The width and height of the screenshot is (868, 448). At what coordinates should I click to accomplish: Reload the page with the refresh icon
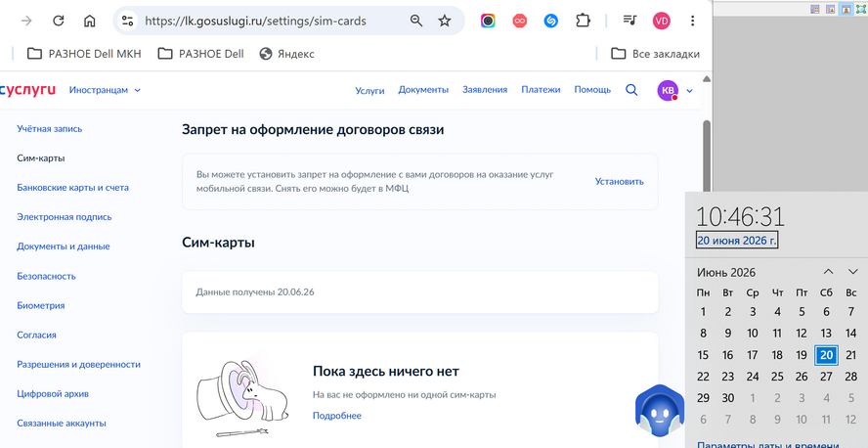coord(58,22)
